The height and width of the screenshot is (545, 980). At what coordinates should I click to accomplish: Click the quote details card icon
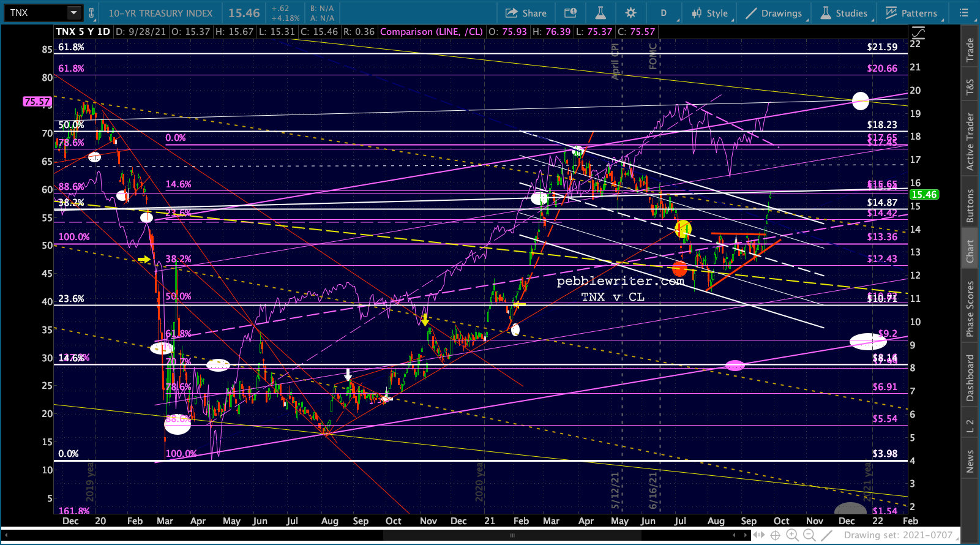click(570, 13)
